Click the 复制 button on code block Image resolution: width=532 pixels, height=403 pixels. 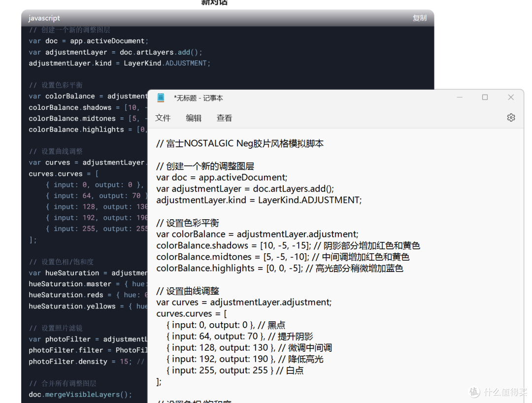click(x=419, y=18)
